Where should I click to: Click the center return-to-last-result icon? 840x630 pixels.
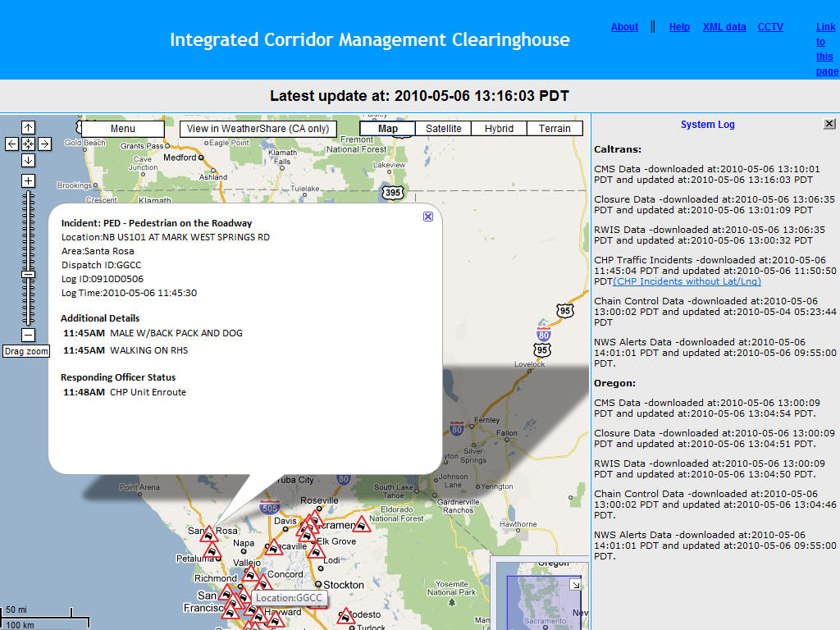point(28,144)
